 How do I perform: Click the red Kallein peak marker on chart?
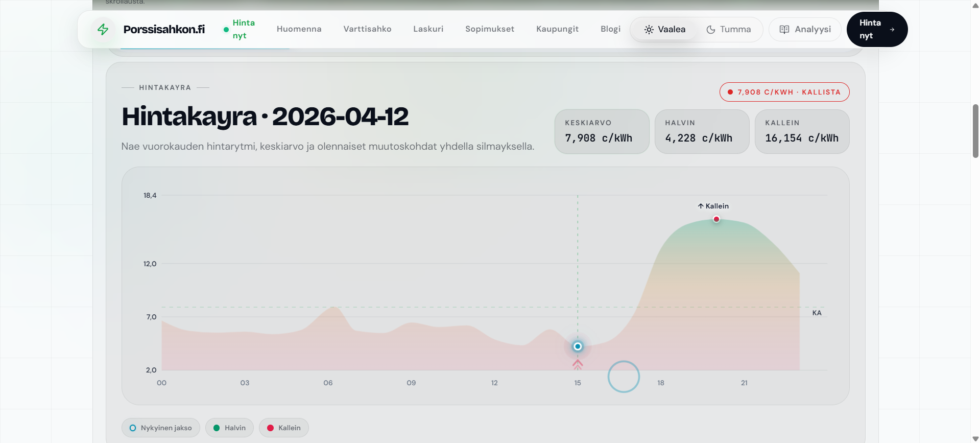[716, 219]
